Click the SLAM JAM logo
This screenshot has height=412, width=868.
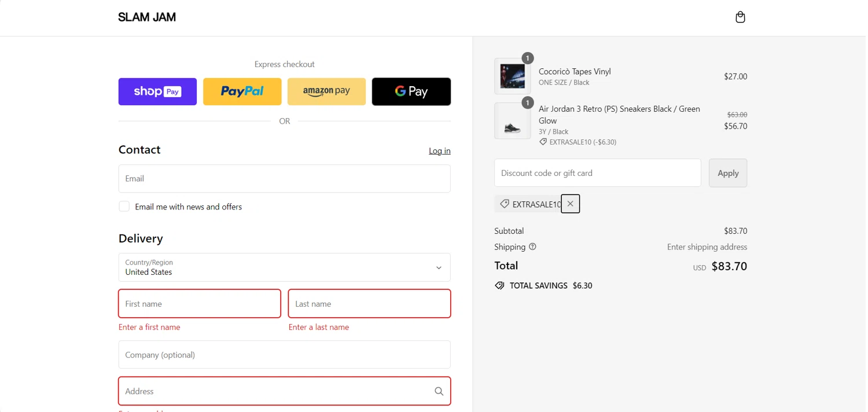coord(147,17)
